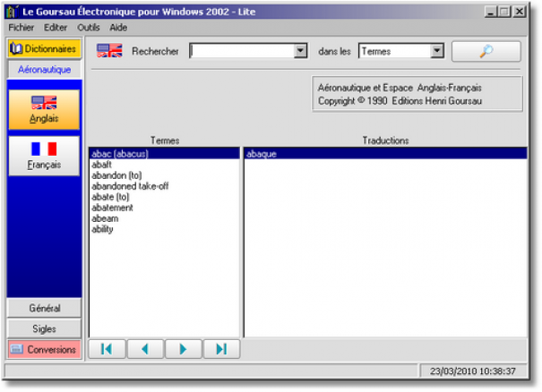Open the Général dictionary tab
This screenshot has width=542, height=392.
(x=44, y=308)
